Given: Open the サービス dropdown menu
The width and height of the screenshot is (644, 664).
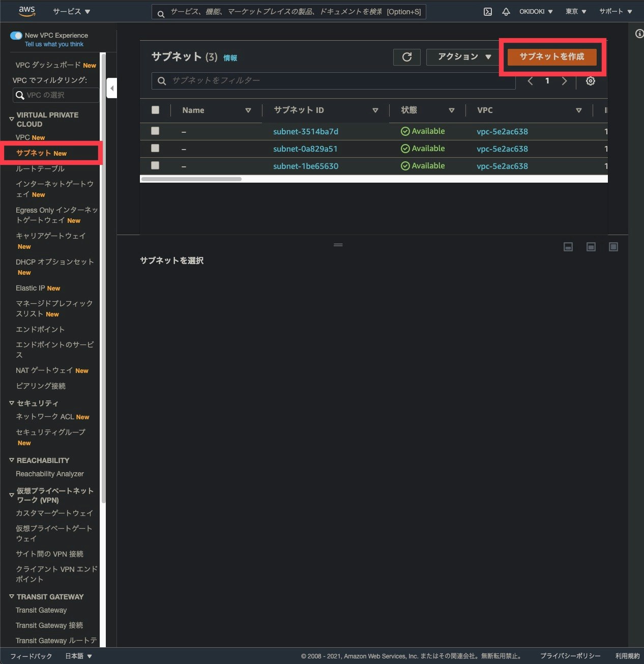Looking at the screenshot, I should click(71, 11).
